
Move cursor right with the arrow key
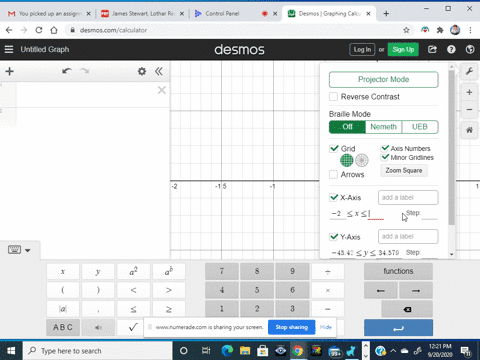(x=416, y=290)
